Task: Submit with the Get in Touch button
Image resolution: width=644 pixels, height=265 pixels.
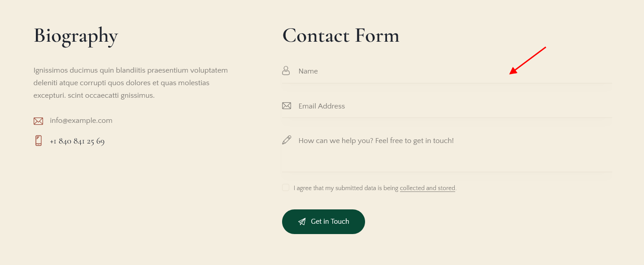Action: click(323, 222)
